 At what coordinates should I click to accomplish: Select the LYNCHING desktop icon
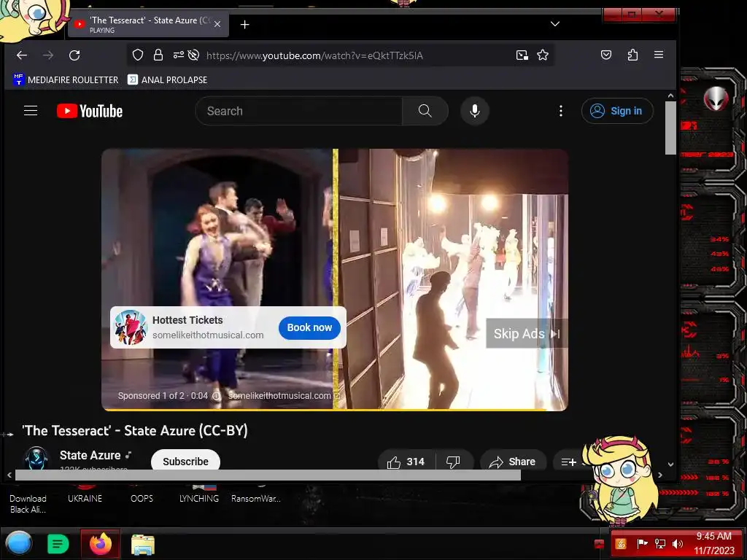(199, 495)
